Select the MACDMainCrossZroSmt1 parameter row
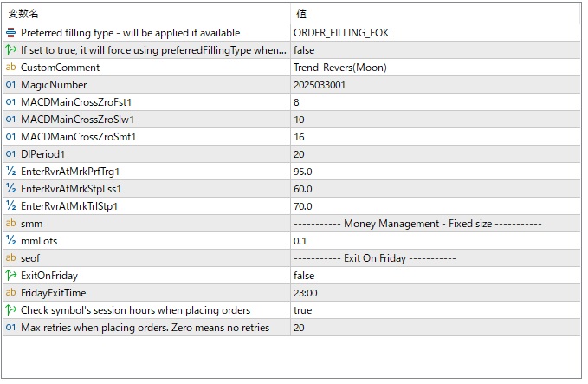The width and height of the screenshot is (588, 384). 78,137
